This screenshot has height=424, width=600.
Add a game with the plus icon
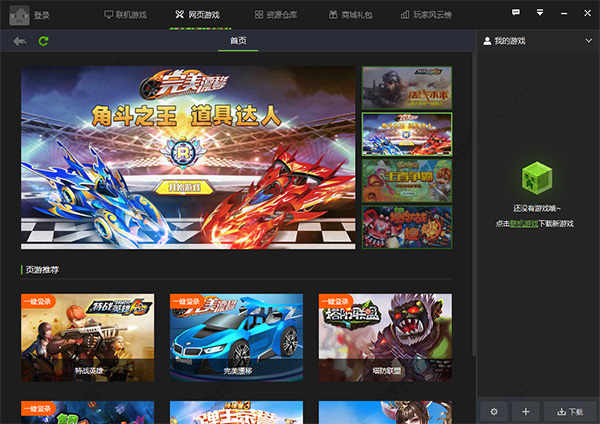click(525, 411)
